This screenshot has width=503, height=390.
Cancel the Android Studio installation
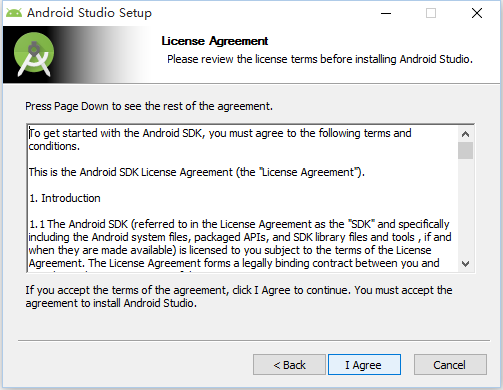[x=450, y=365]
